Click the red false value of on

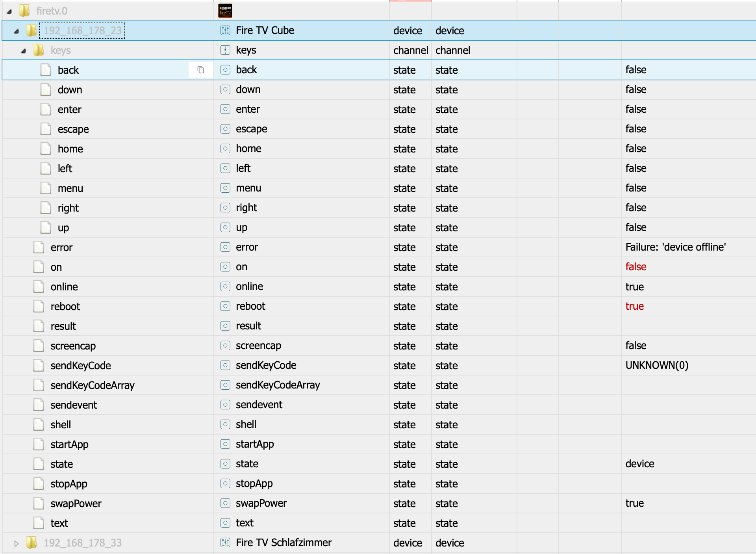[636, 267]
